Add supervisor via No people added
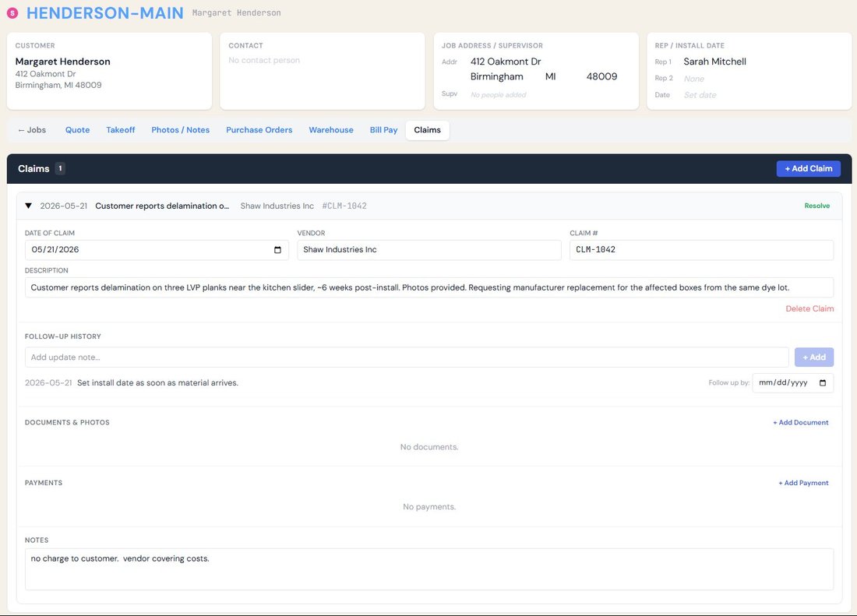This screenshot has width=857, height=616. (x=498, y=95)
